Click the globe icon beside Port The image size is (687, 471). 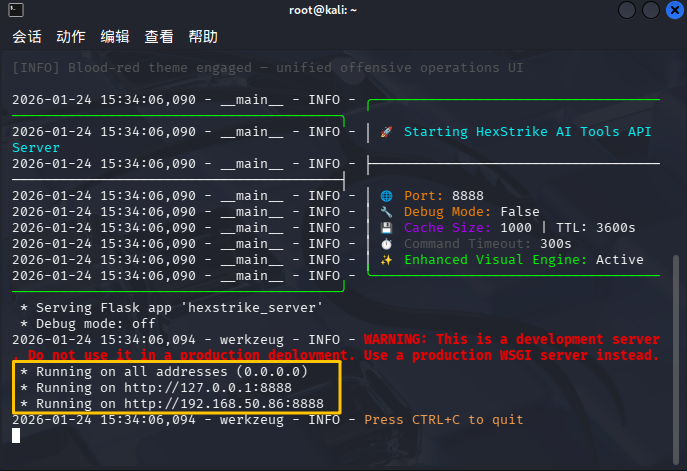tap(386, 196)
